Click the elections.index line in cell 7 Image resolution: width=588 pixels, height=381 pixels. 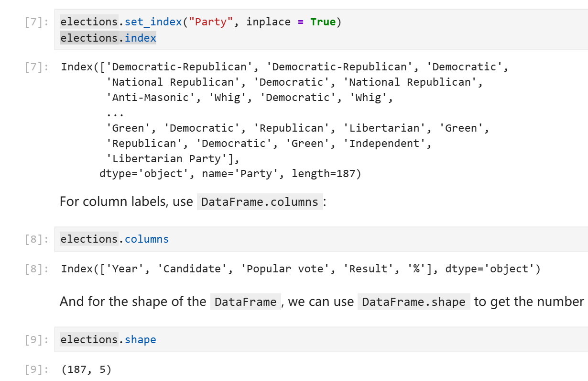coord(108,38)
